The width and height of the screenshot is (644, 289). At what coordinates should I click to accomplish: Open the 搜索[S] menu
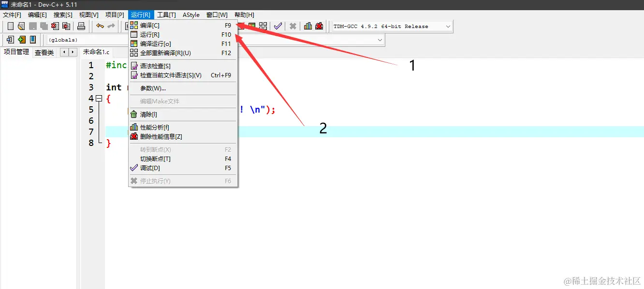(63, 15)
